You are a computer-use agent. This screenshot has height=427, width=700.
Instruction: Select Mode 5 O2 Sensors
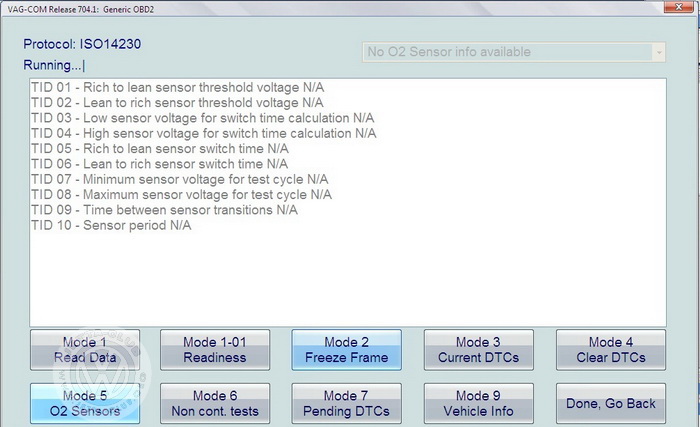[85, 403]
